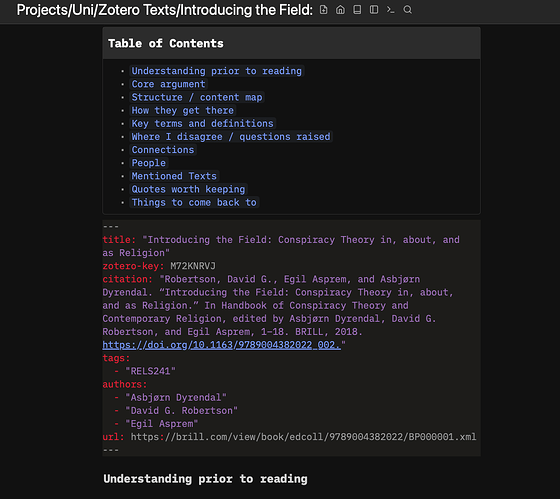Go to the home page icon
The height and width of the screenshot is (499, 560).
(x=340, y=10)
